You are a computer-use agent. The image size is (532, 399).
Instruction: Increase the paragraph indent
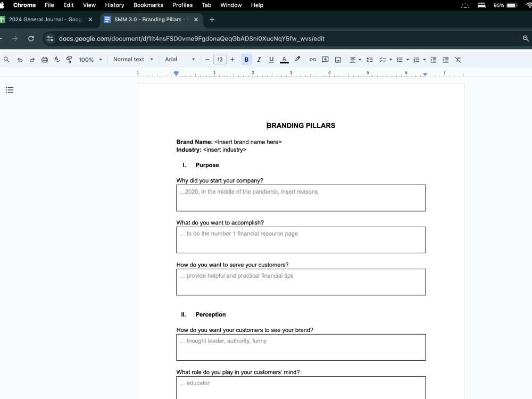pyautogui.click(x=445, y=60)
